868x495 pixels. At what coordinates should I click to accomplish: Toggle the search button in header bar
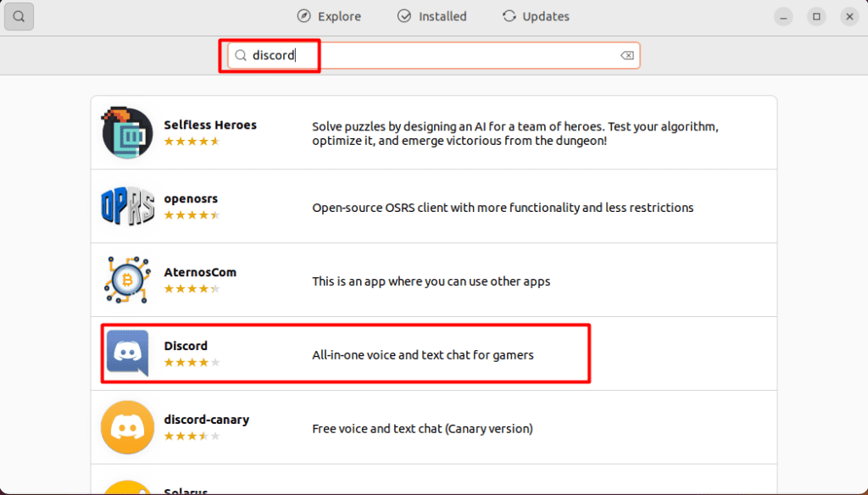(19, 17)
